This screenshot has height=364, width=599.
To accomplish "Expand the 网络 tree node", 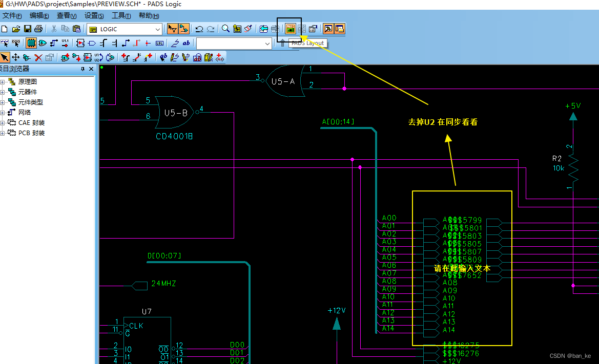I will coord(4,112).
